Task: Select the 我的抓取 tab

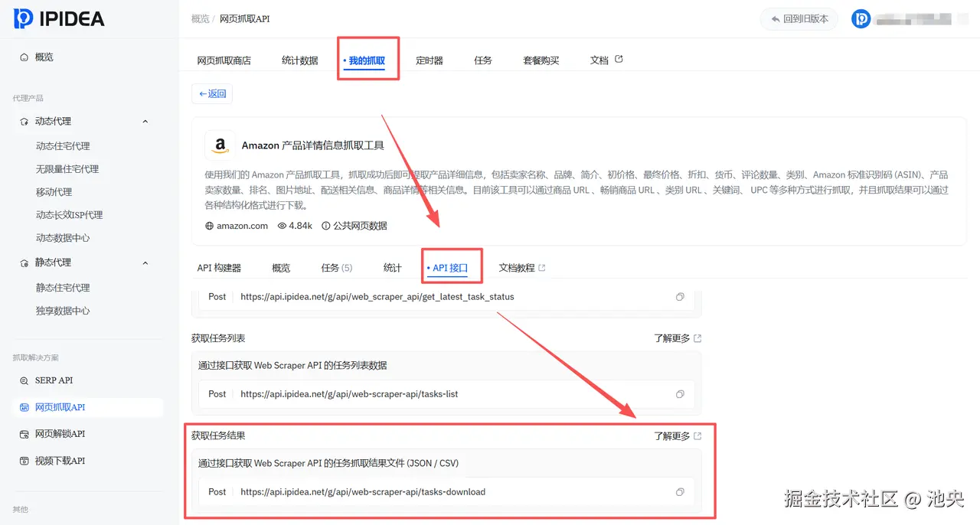Action: [364, 60]
